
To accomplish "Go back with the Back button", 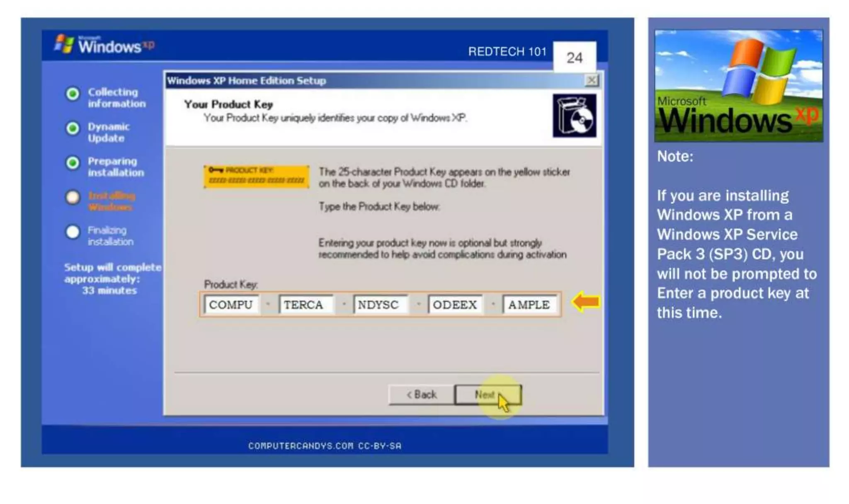I will pyautogui.click(x=421, y=395).
